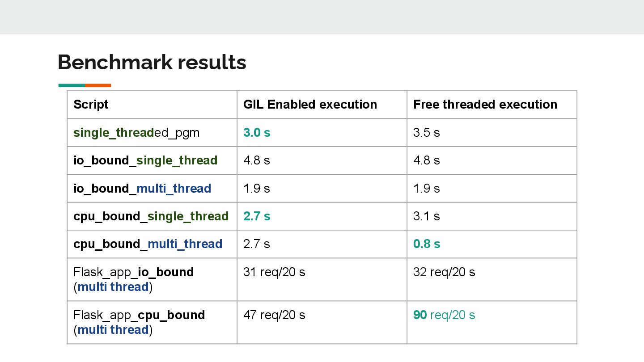Select the cpu_bound_multi_thread row label
The height and width of the screenshot is (362, 644).
pyautogui.click(x=148, y=244)
